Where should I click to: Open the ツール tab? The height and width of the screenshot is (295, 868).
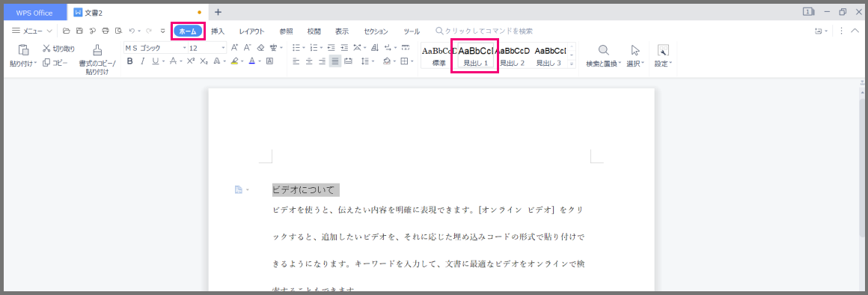coord(412,31)
